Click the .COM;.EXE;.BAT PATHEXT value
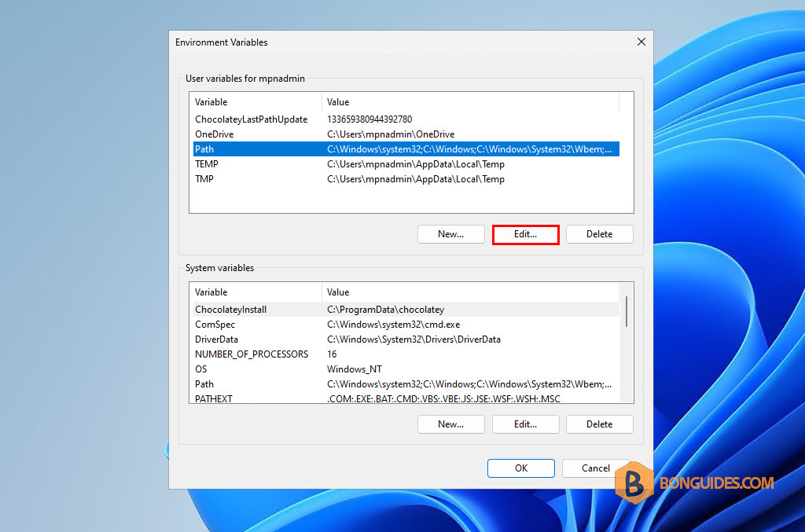805x532 pixels. tap(443, 398)
